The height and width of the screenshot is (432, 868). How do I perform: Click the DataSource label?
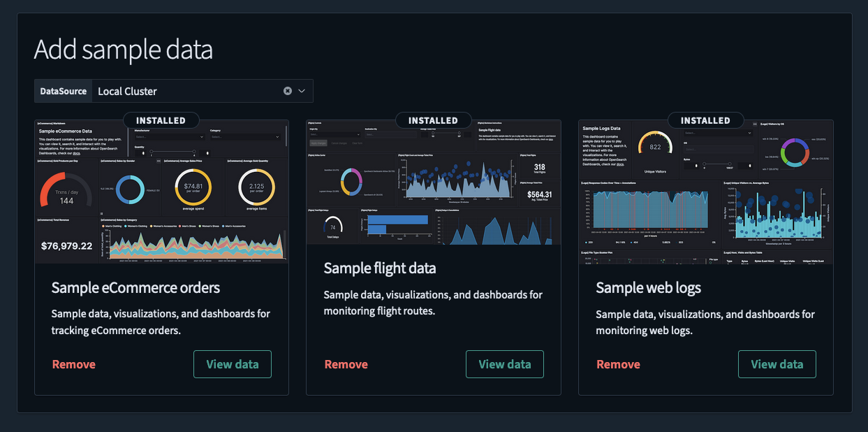click(x=64, y=91)
